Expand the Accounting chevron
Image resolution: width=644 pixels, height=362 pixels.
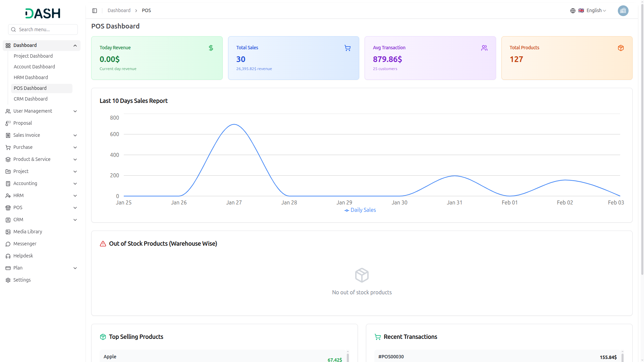click(x=75, y=184)
